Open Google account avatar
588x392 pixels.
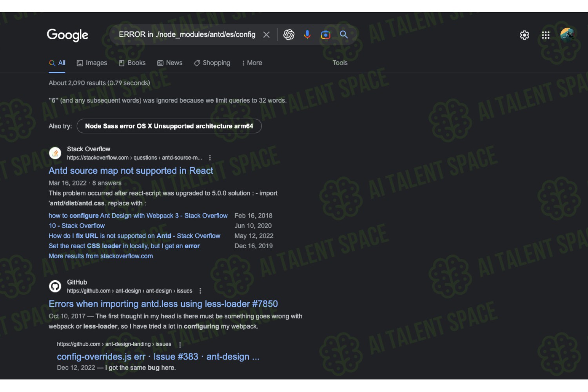(x=567, y=35)
